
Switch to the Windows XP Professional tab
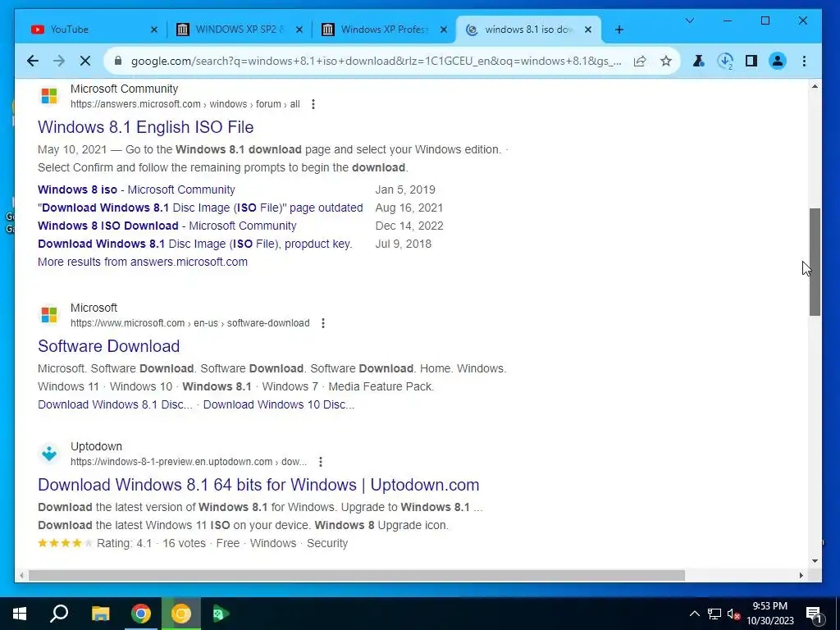pos(385,30)
